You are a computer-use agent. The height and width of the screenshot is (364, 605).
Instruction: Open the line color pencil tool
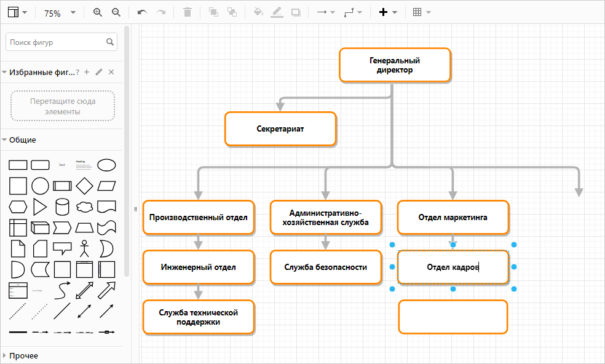click(277, 12)
